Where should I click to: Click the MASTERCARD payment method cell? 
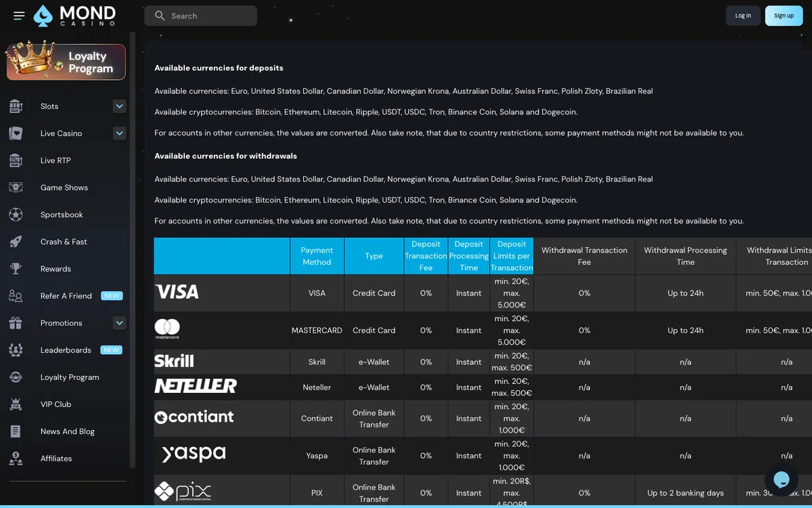317,331
